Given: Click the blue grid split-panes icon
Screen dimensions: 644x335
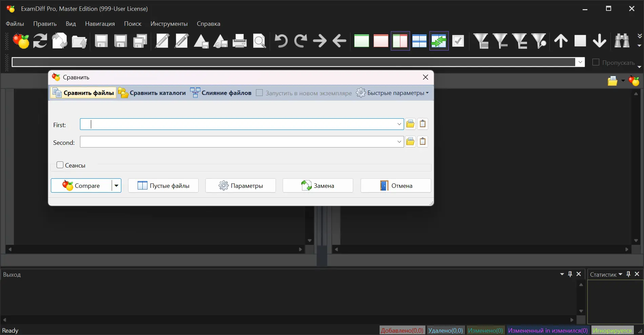Looking at the screenshot, I should coord(419,41).
